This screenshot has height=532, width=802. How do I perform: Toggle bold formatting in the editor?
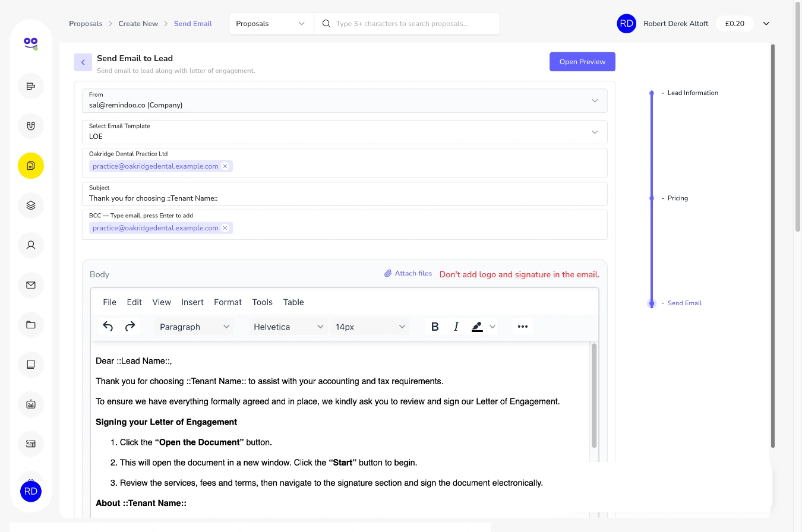[435, 327]
